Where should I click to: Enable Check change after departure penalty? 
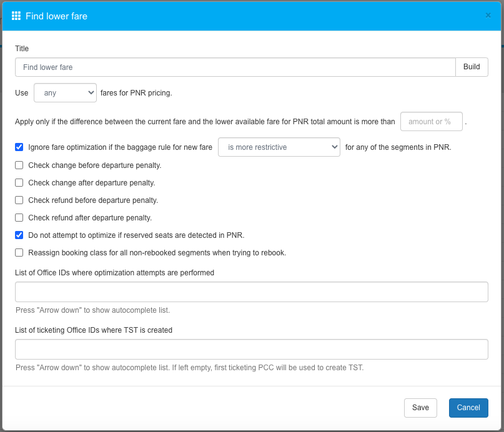[x=19, y=183]
